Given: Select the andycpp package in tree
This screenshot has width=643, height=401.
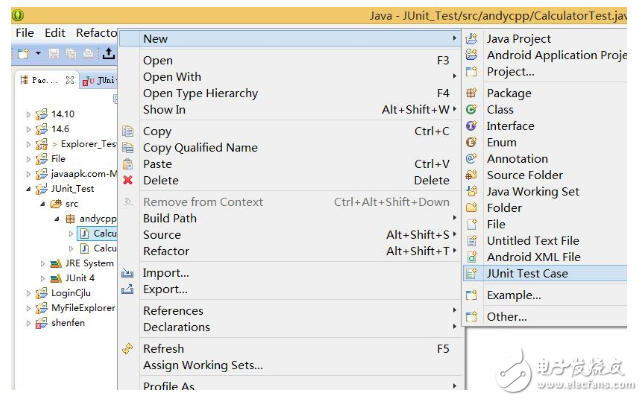Looking at the screenshot, I should click(98, 218).
